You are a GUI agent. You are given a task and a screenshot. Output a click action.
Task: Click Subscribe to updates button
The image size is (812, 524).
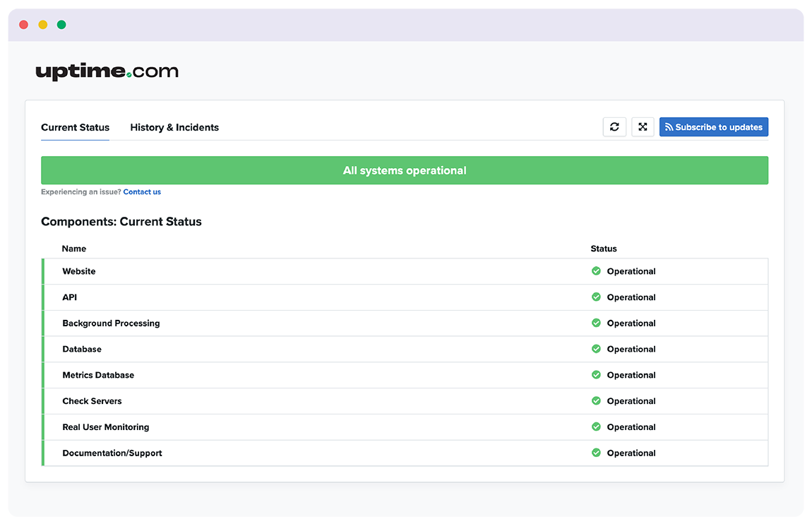click(714, 127)
